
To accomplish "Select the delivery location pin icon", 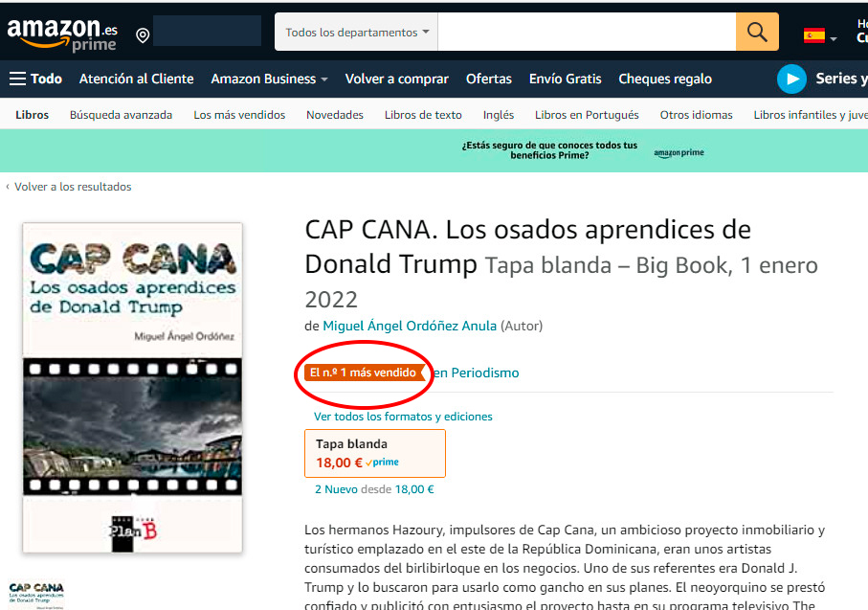I will (143, 35).
